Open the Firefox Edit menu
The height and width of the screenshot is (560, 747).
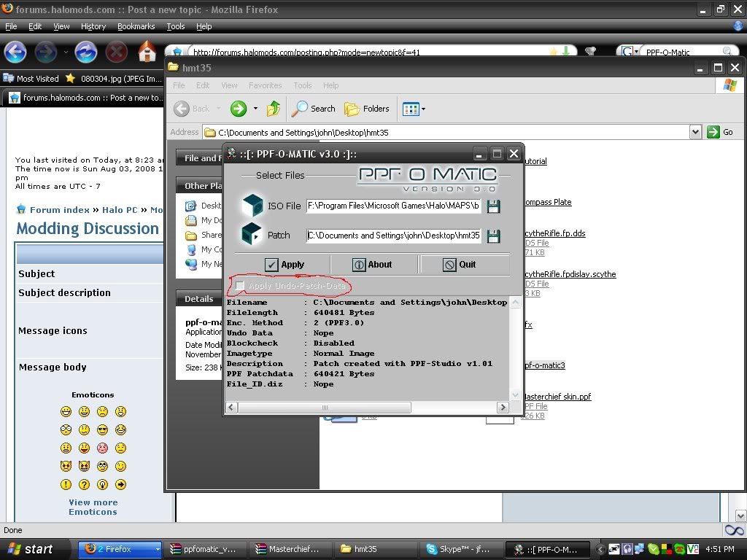click(x=35, y=26)
